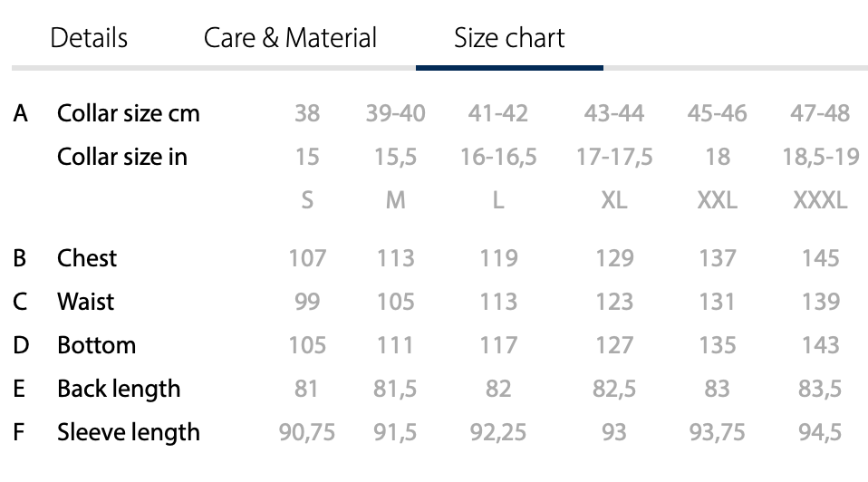The width and height of the screenshot is (868, 482).
Task: Switch to the Details tab
Action: coord(89,38)
